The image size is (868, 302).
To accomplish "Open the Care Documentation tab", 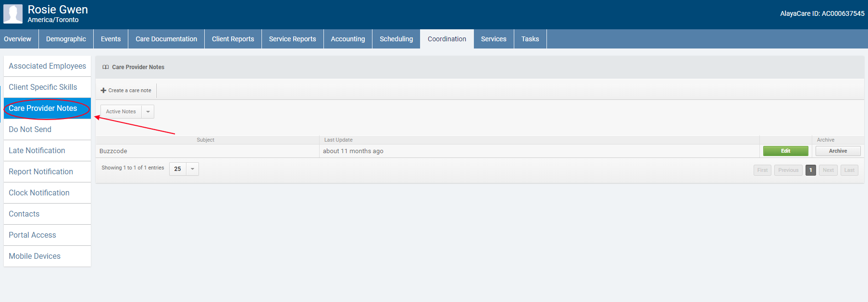I will 166,39.
